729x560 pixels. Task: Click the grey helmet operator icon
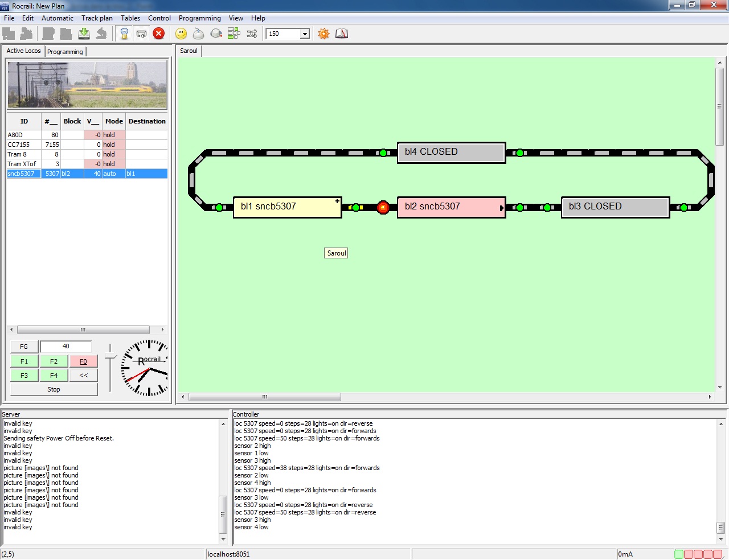coord(216,34)
